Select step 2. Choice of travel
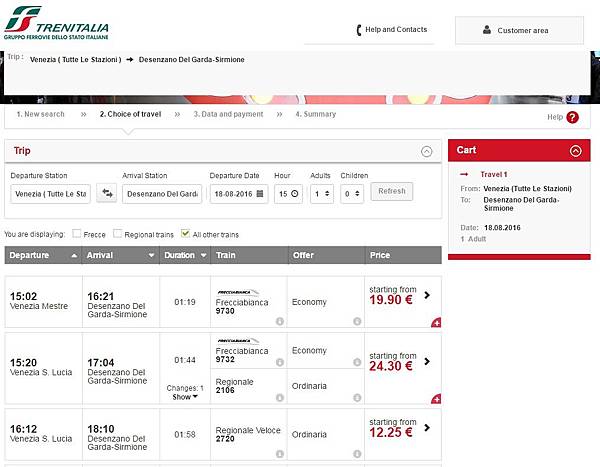Viewport: 600px width, 467px height. click(130, 114)
